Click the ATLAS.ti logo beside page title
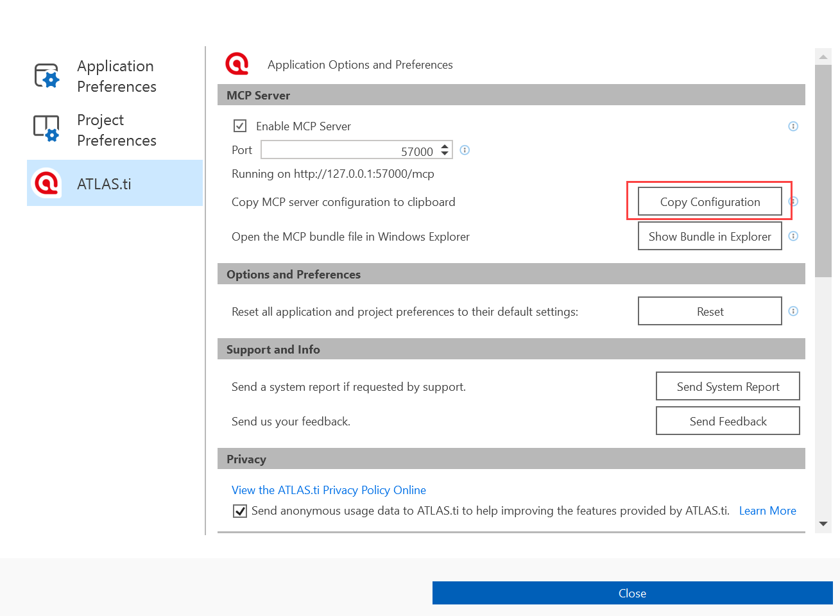This screenshot has height=616, width=840. (237, 64)
